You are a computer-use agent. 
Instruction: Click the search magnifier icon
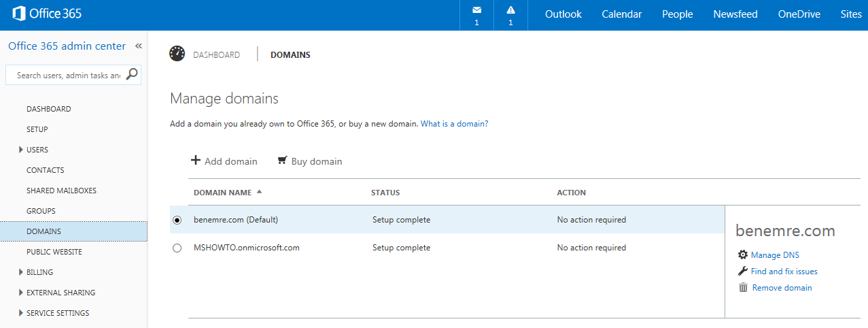pyautogui.click(x=133, y=74)
